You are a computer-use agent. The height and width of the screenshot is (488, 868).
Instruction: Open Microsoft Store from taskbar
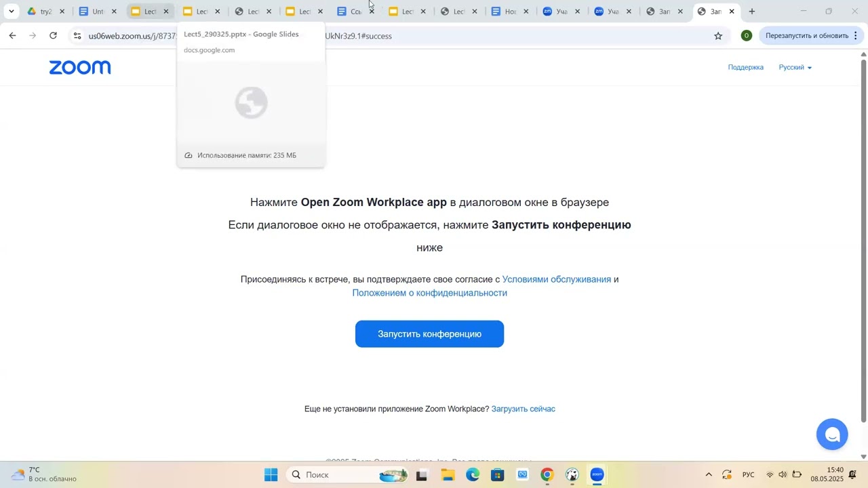(x=498, y=475)
